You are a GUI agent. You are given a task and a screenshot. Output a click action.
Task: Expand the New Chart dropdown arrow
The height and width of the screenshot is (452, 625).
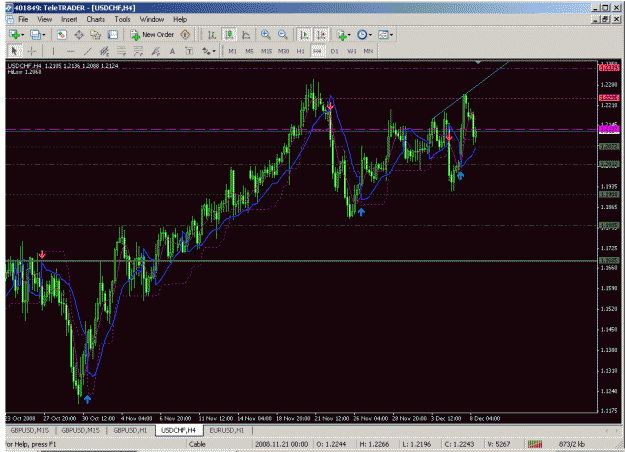[x=23, y=35]
